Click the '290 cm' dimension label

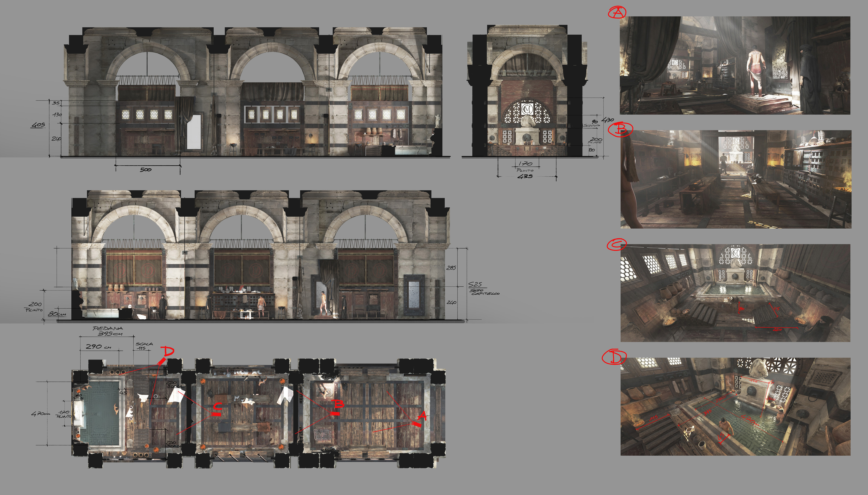coord(98,346)
